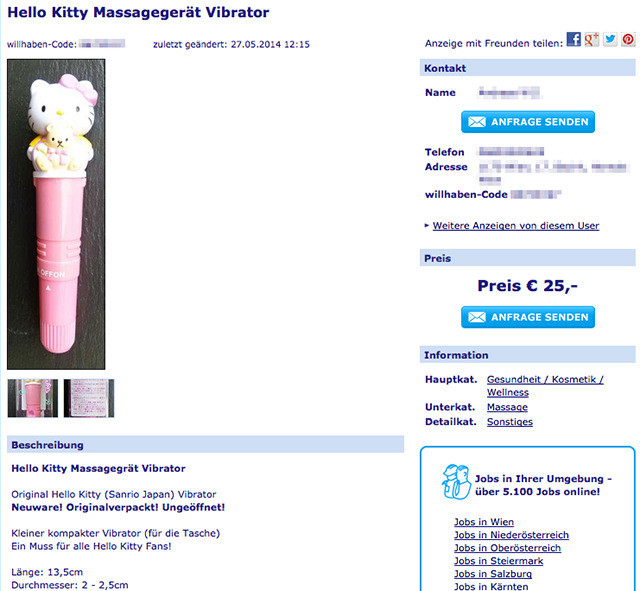The image size is (640, 591).
Task: Click the jobs backpacker icon
Action: coord(456,482)
